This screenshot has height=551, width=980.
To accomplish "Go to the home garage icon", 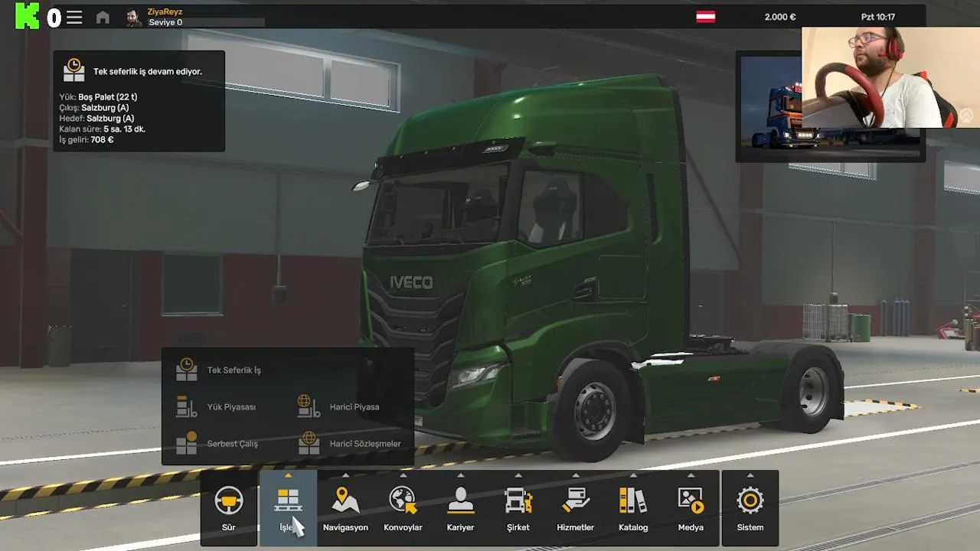I will tap(103, 17).
